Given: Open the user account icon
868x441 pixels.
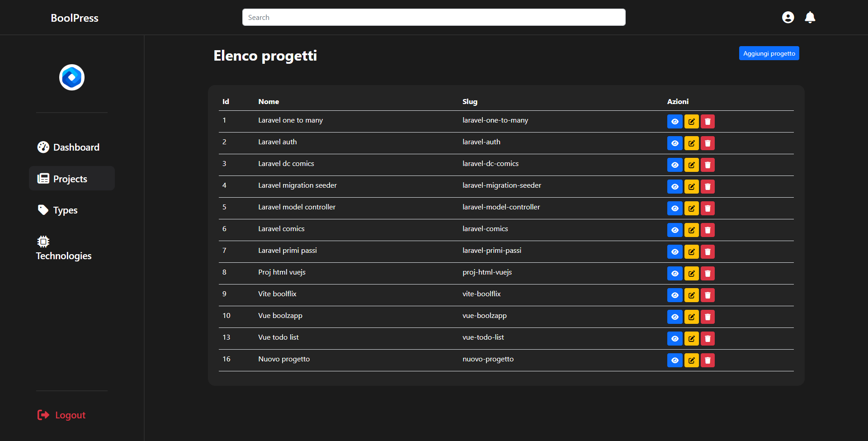Looking at the screenshot, I should pyautogui.click(x=788, y=17).
